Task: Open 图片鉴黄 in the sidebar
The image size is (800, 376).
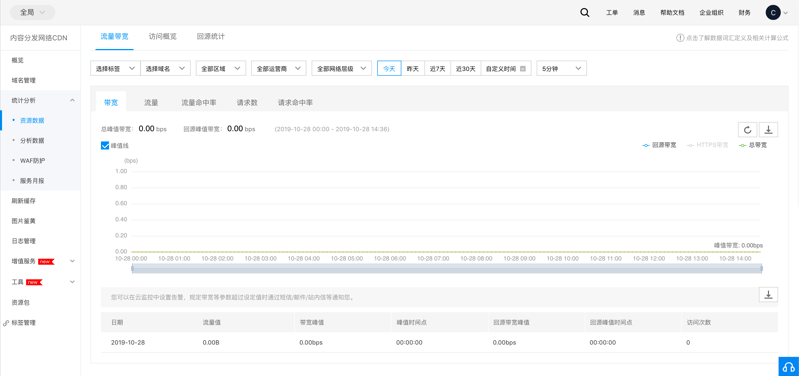Action: (40, 221)
